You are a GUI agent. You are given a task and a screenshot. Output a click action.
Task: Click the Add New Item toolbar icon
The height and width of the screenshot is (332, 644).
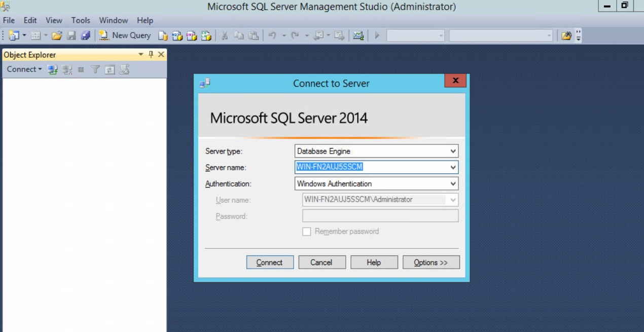35,35
